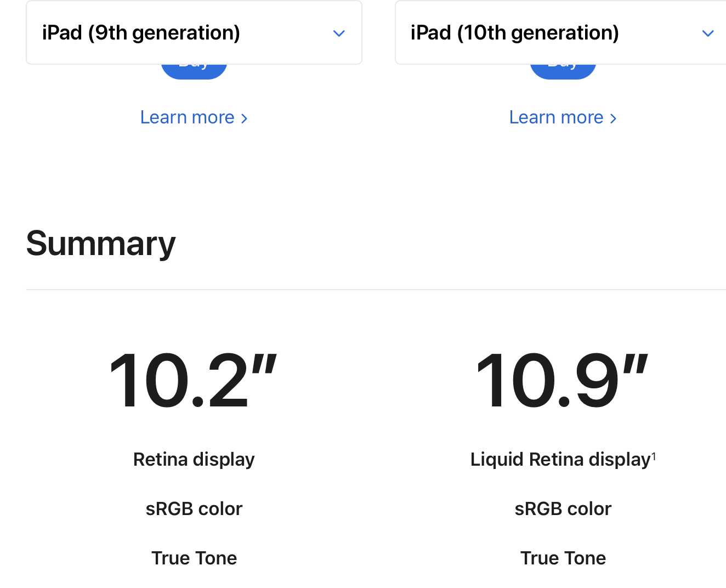726x588 pixels.
Task: Click the Liquid Retina display label
Action: click(x=559, y=460)
